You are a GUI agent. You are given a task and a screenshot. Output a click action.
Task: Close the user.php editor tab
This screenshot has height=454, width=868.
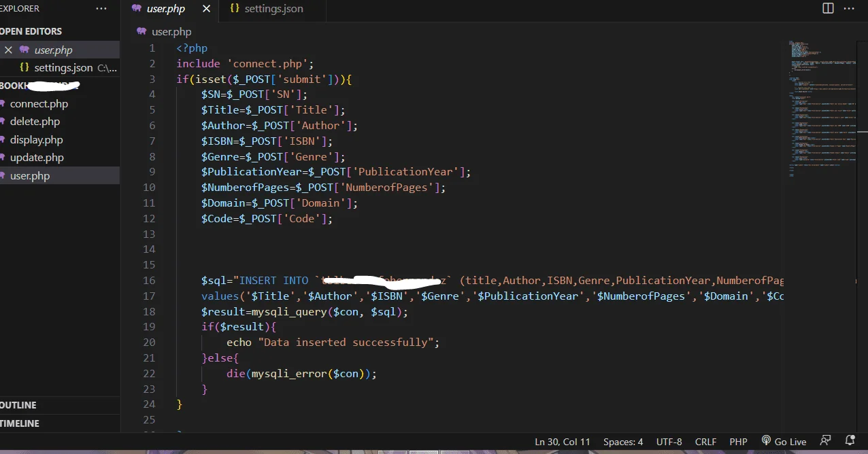[206, 9]
